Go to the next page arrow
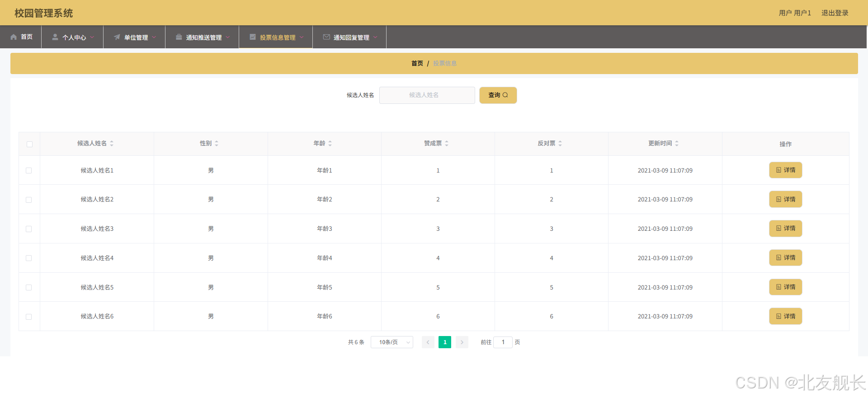Screen dimensions: 868x397 [462, 342]
